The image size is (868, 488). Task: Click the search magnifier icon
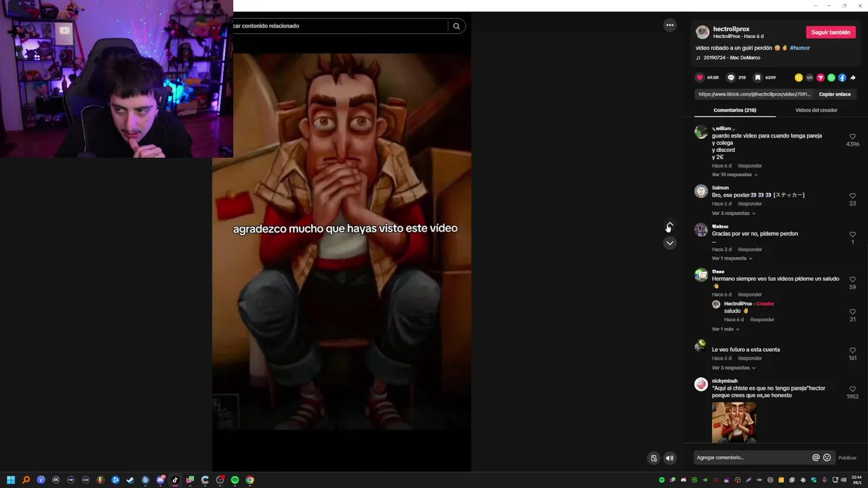pos(456,26)
